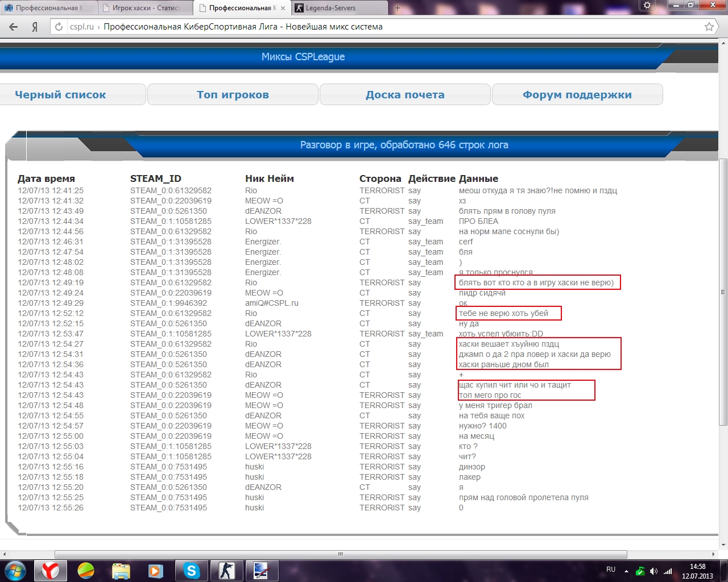Screen dimensions: 728x582
Task: Select message 'динзор'
Action: pos(472,467)
